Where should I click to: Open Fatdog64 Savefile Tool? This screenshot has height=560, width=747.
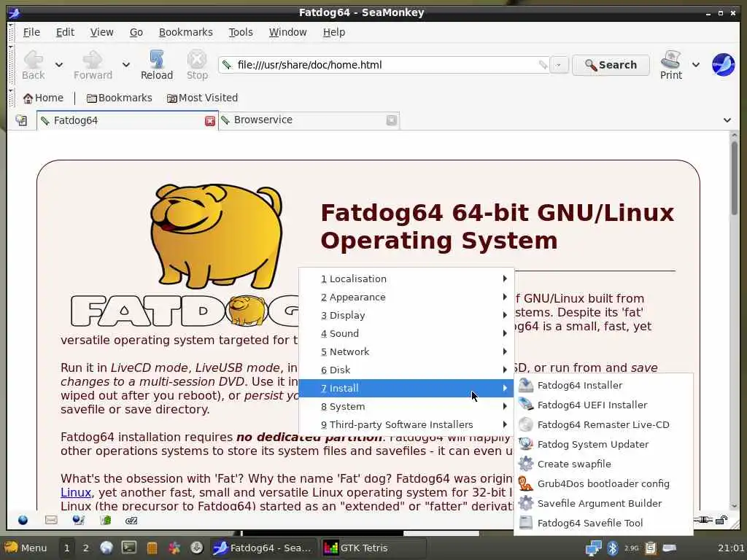pos(603,523)
